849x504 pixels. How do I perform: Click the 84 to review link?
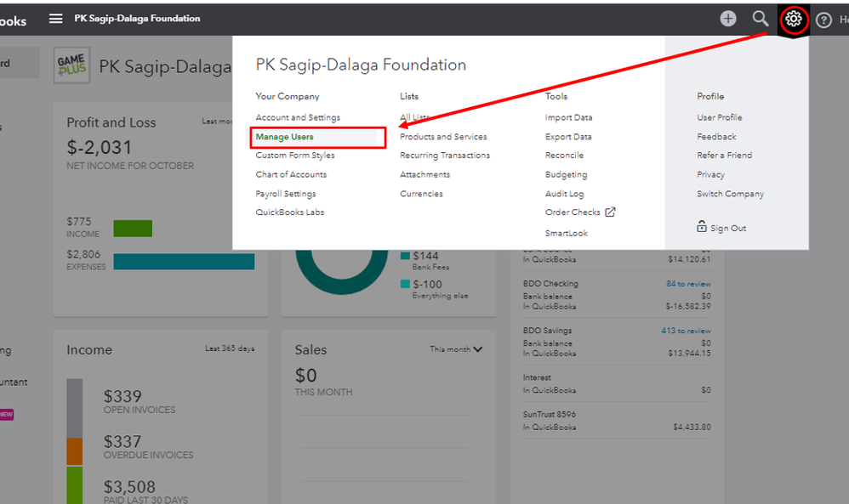point(688,284)
